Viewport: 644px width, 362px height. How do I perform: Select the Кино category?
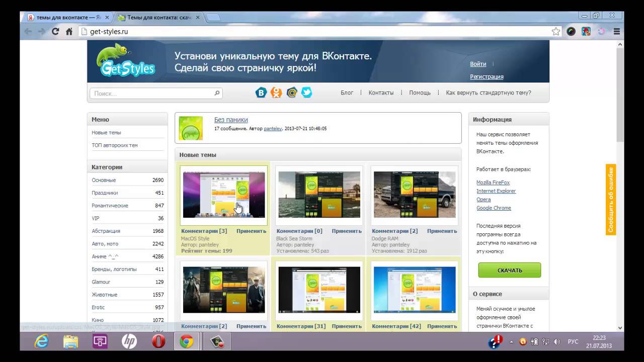click(x=98, y=320)
